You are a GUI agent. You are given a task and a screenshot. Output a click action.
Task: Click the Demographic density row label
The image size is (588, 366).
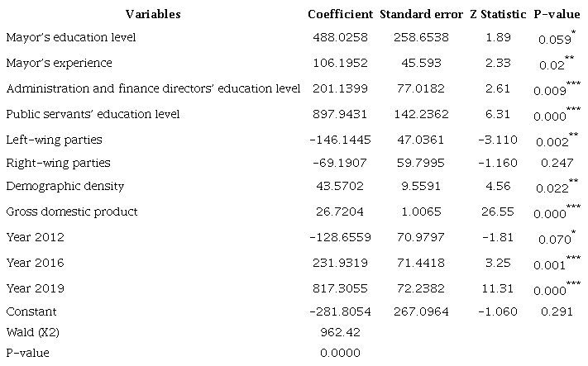click(62, 188)
